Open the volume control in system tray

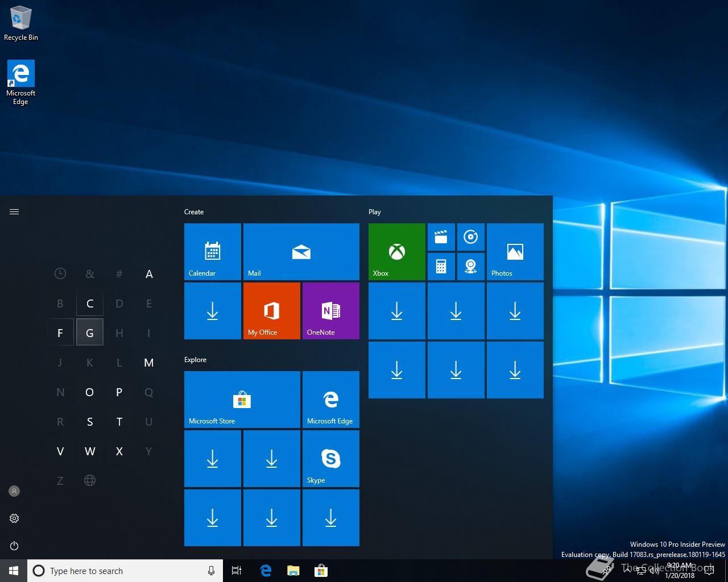[x=655, y=571]
